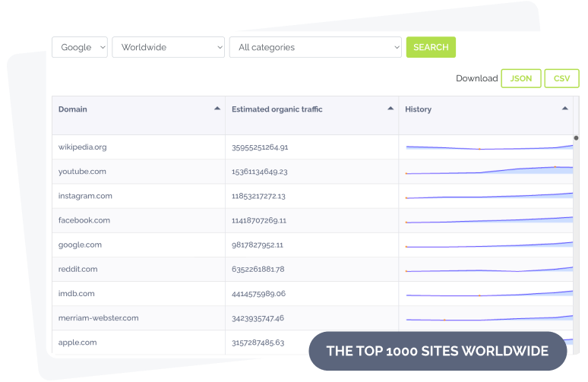Open imdb.com history sparkline chart
The image size is (588, 382).
point(489,294)
